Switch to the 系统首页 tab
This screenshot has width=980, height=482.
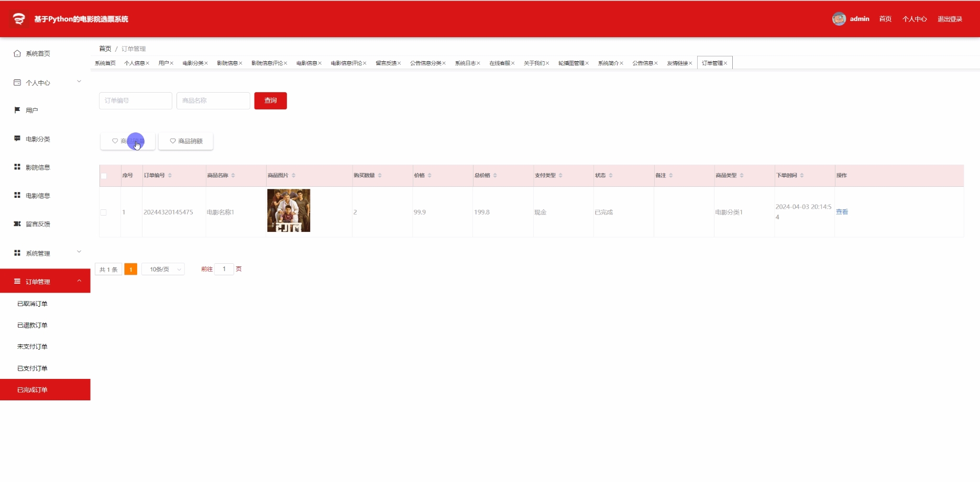[105, 63]
